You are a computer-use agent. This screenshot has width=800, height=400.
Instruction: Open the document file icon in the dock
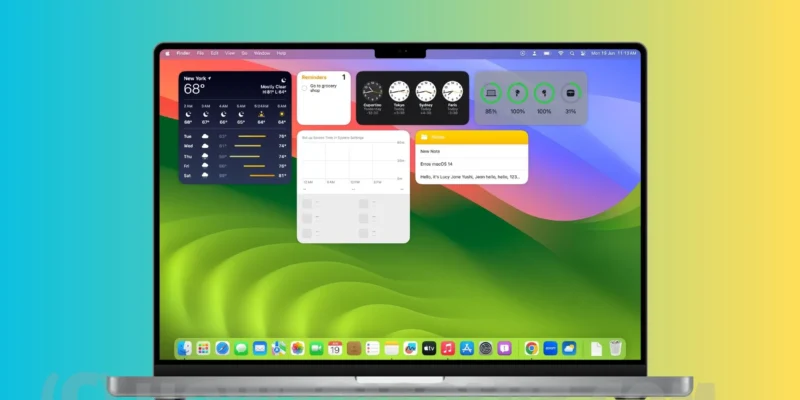[x=596, y=348]
